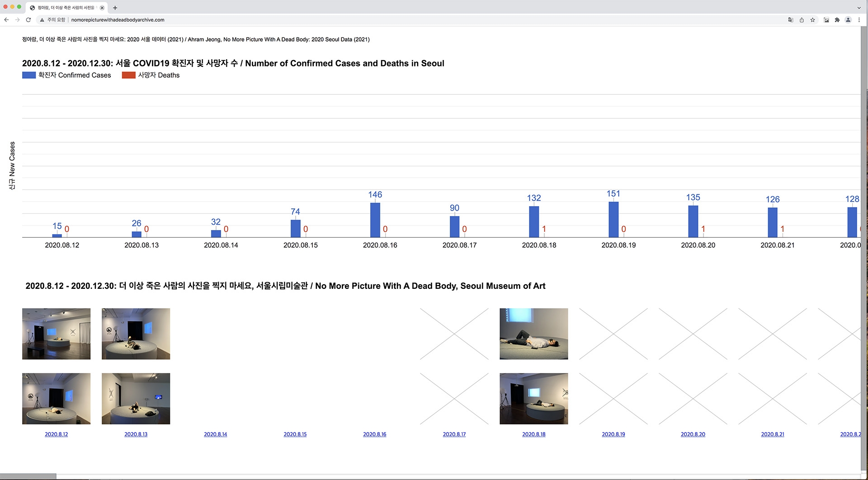Click the share page icon
Viewport: 868px width, 480px height.
[x=802, y=20]
